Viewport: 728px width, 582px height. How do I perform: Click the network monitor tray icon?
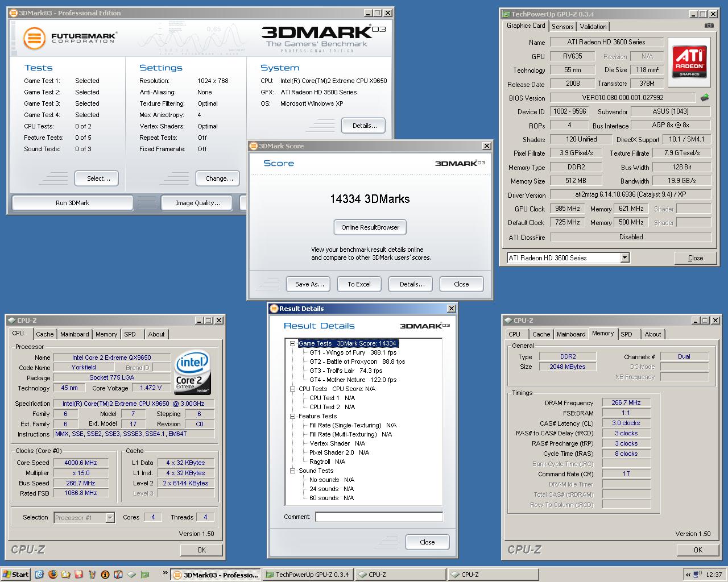pos(698,575)
